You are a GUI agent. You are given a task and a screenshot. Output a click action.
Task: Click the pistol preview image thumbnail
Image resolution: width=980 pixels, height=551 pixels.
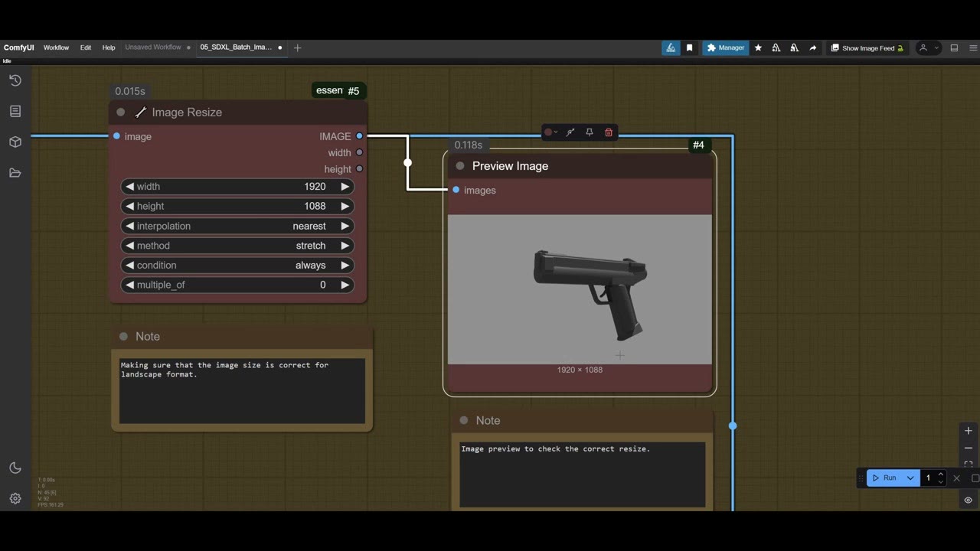point(580,289)
